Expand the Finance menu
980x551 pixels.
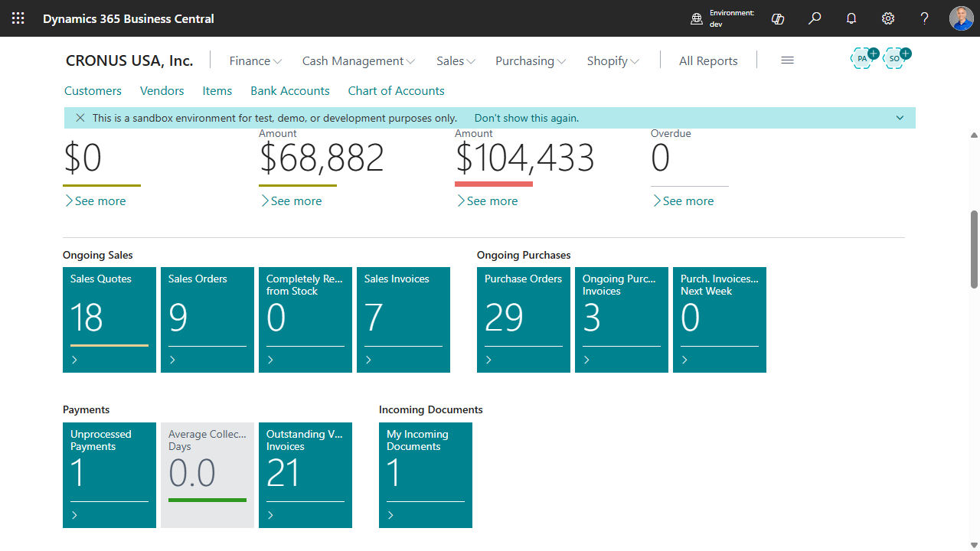point(256,61)
